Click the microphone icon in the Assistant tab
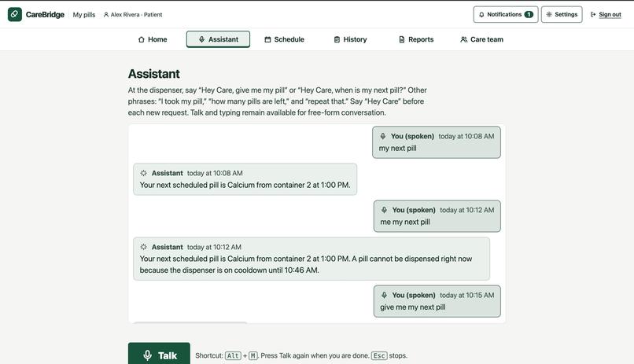Screen dimensions: 634x364 201,39
